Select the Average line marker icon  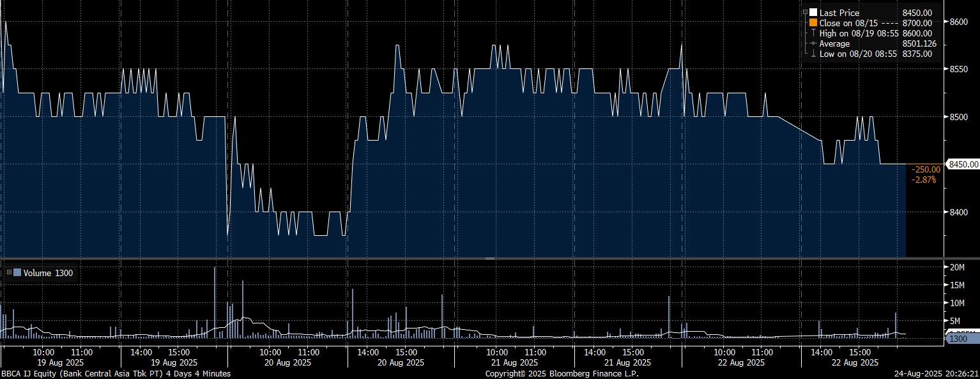pos(813,43)
